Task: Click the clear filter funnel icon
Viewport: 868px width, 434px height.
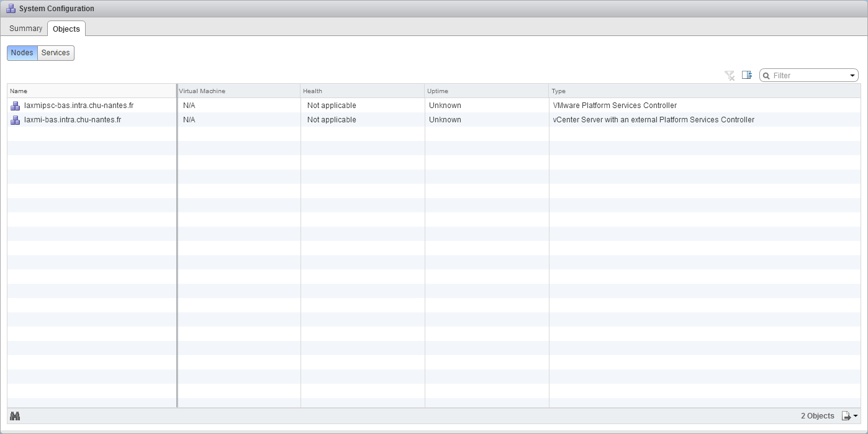Action: coord(730,76)
